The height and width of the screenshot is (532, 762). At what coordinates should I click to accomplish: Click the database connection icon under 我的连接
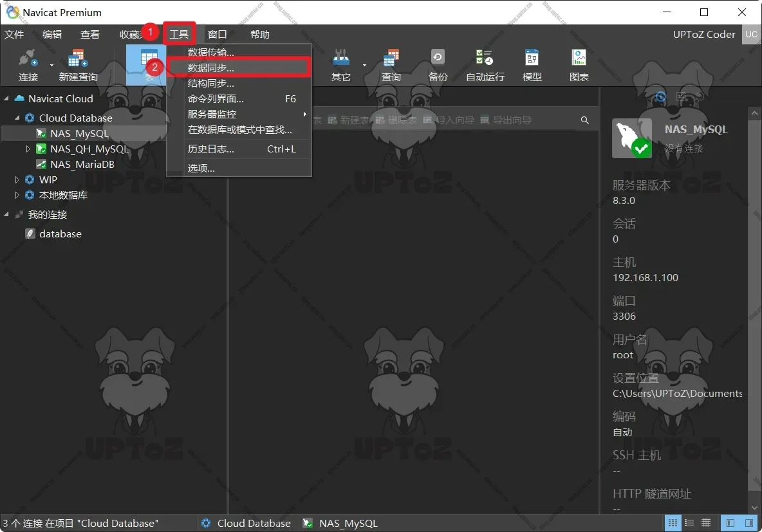click(30, 234)
